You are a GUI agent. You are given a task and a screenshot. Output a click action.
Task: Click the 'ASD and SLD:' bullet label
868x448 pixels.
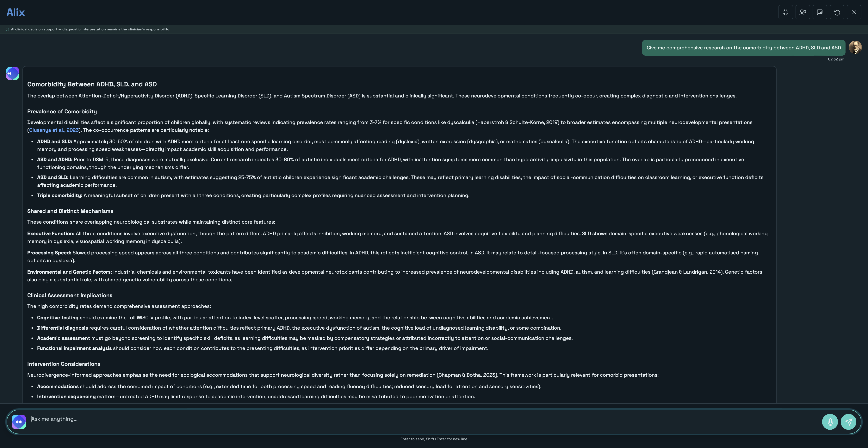coord(53,177)
